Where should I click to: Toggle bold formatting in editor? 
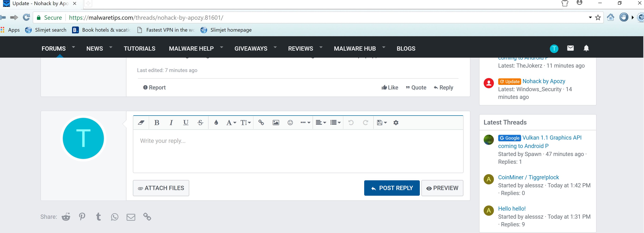(x=157, y=122)
